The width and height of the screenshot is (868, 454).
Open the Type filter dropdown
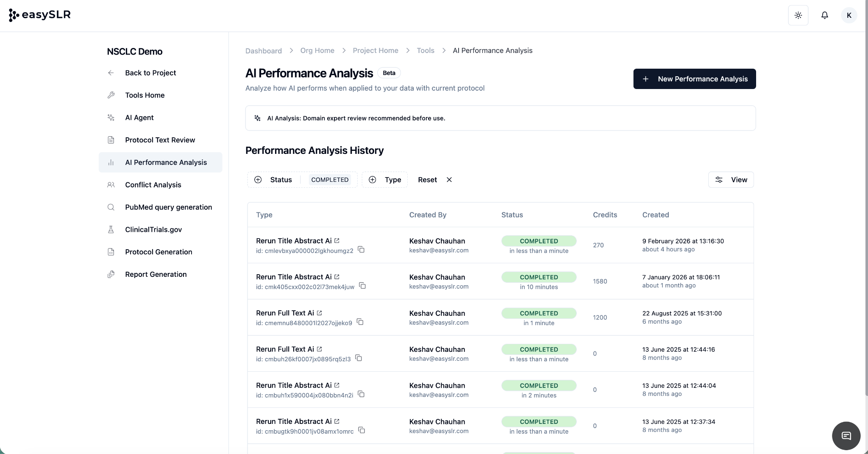pyautogui.click(x=385, y=180)
